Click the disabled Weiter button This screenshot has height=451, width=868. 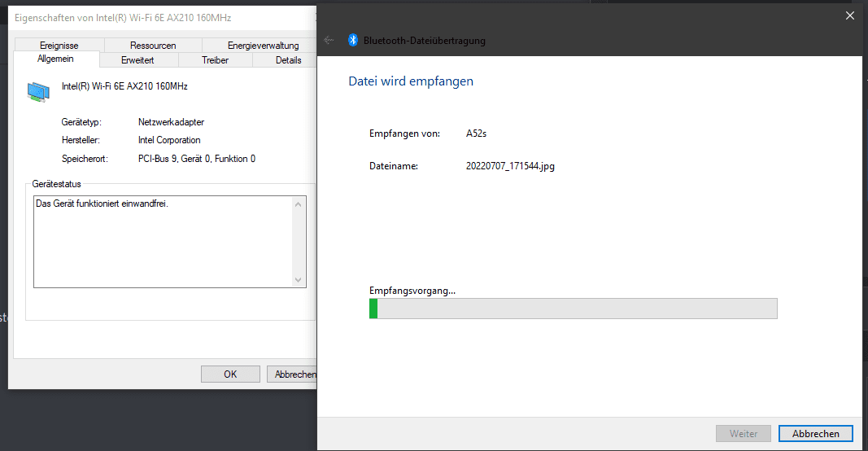point(744,434)
